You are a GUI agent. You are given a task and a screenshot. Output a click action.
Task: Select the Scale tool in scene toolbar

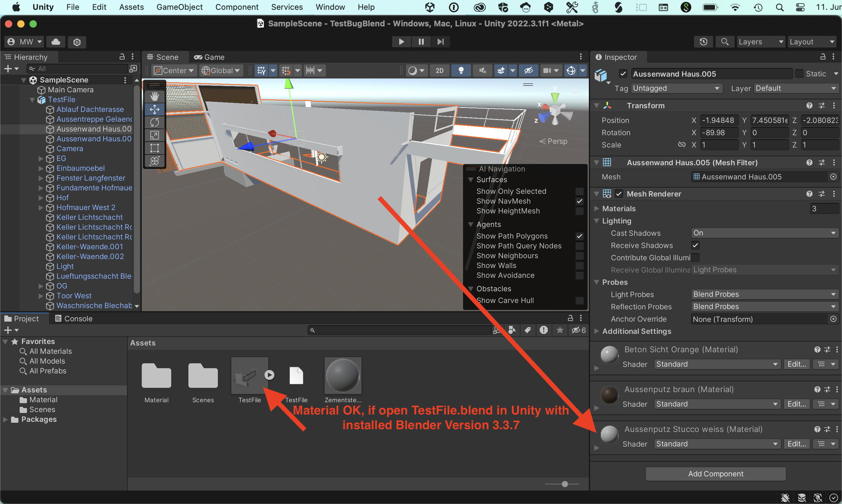[155, 135]
